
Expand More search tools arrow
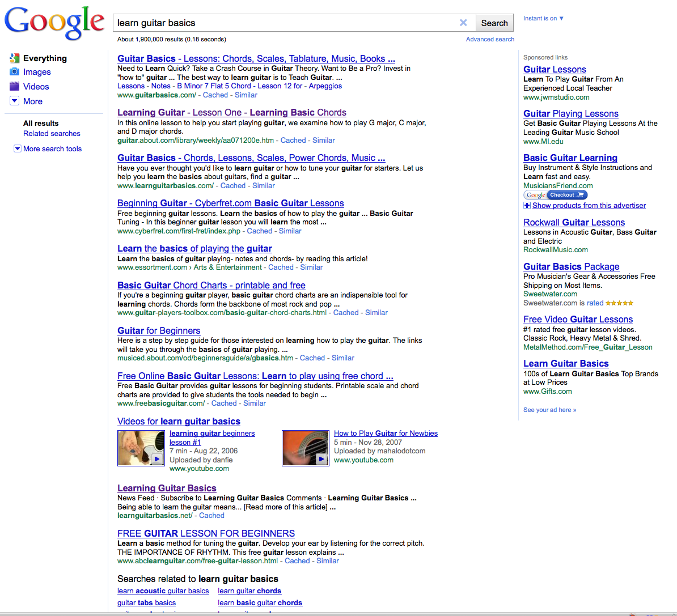click(x=17, y=148)
